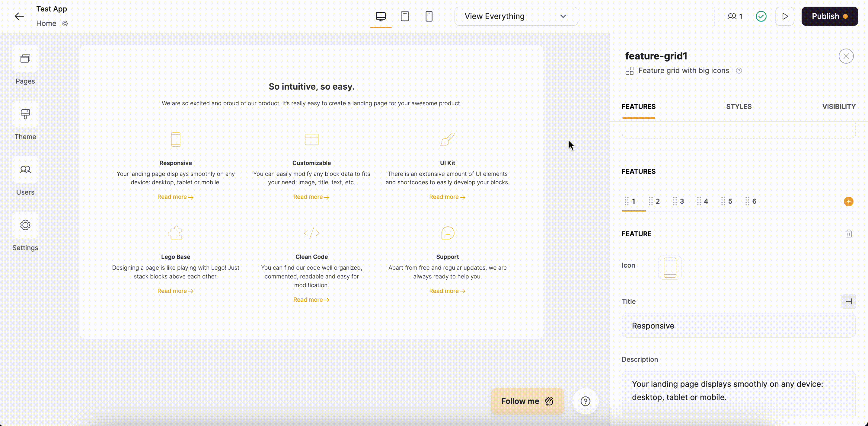Delete the current feature using trash icon

tap(848, 234)
